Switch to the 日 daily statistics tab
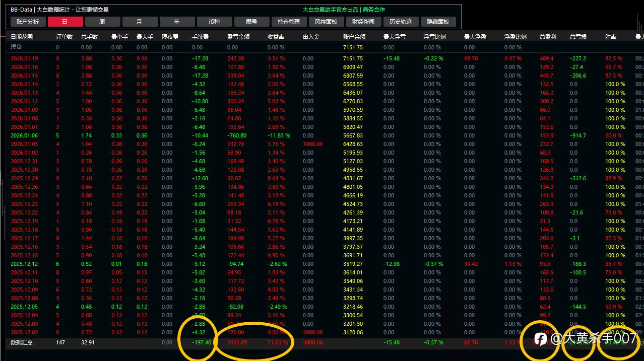Screen dimensions: 644x361 65,22
